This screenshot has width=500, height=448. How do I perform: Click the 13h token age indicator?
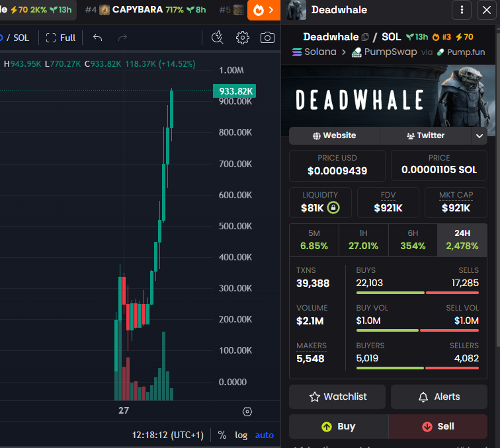click(417, 37)
